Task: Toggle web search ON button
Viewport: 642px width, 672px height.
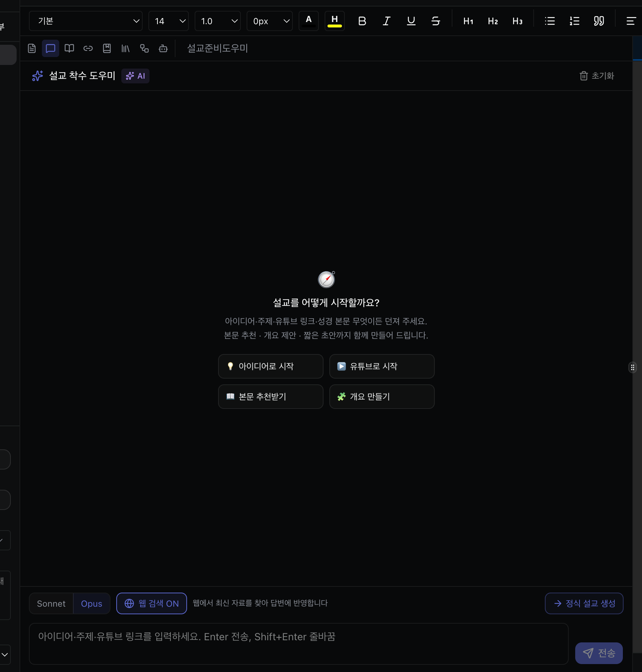Action: [x=152, y=603]
